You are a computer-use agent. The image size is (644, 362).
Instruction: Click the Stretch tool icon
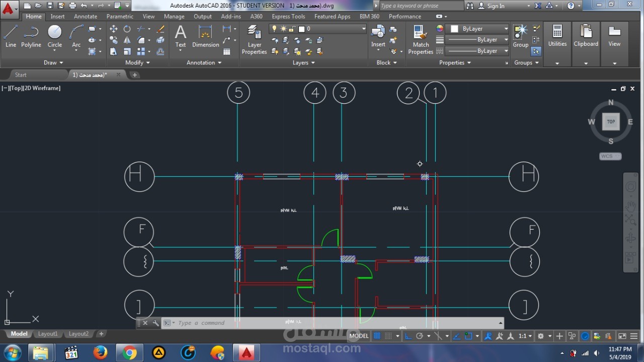[x=114, y=51]
